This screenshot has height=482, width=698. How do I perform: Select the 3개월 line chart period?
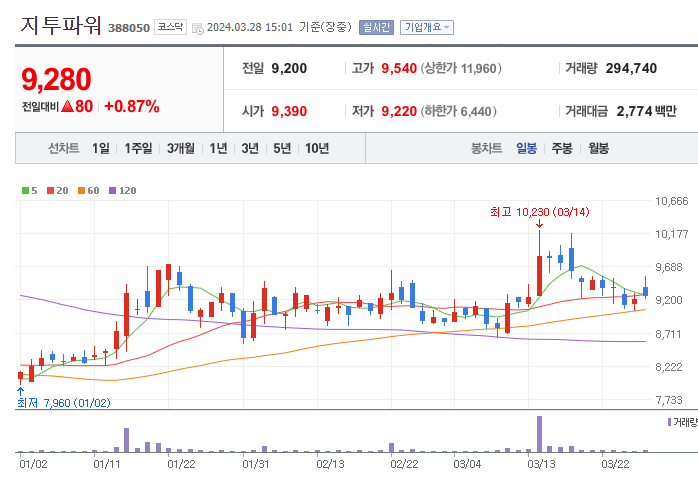coord(181,148)
